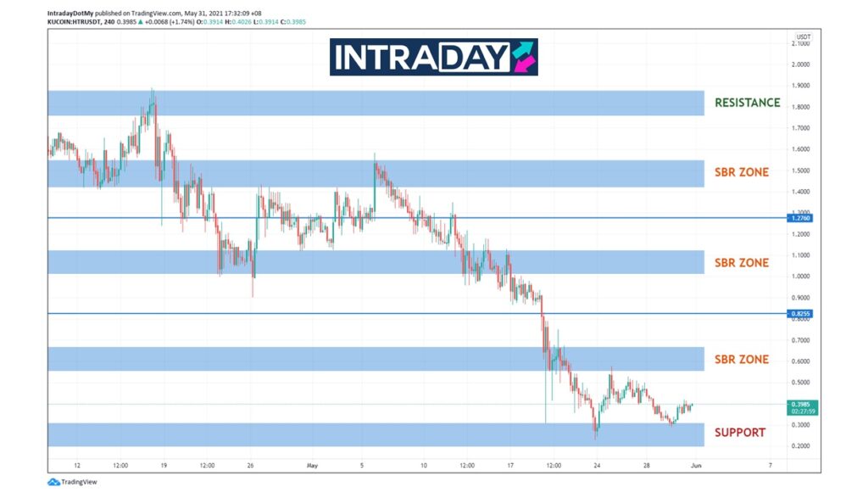868x498 pixels.
Task: Click the top SBR ZONE label near 1.5000
Action: 741,172
